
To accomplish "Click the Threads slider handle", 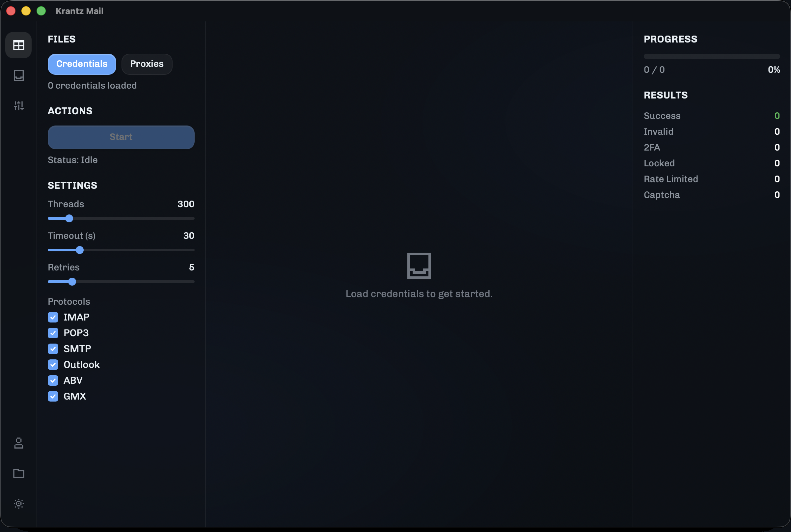I will [x=69, y=218].
